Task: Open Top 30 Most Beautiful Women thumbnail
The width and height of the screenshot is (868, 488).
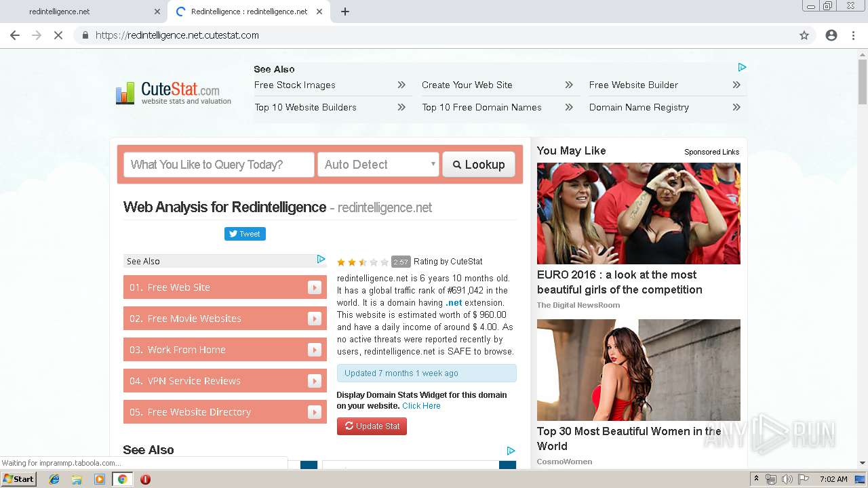Action: click(x=639, y=370)
